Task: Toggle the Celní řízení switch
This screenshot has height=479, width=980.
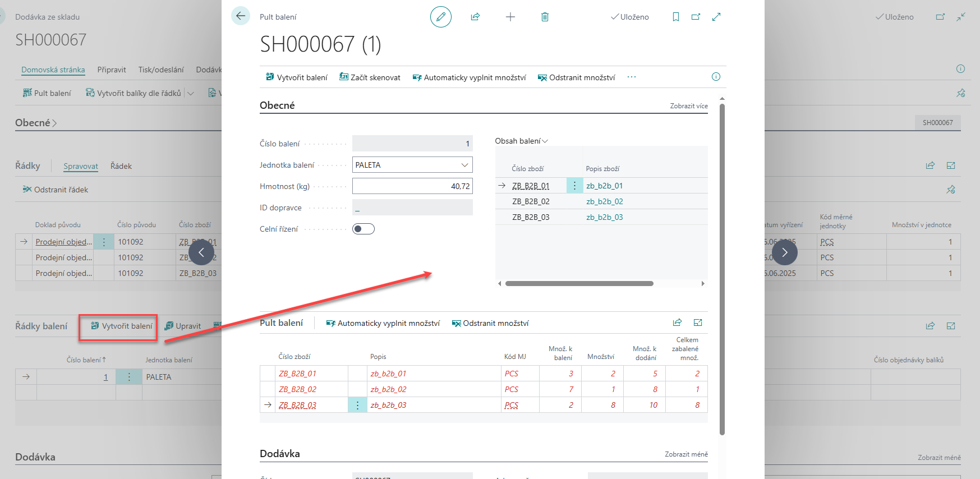Action: [x=364, y=229]
